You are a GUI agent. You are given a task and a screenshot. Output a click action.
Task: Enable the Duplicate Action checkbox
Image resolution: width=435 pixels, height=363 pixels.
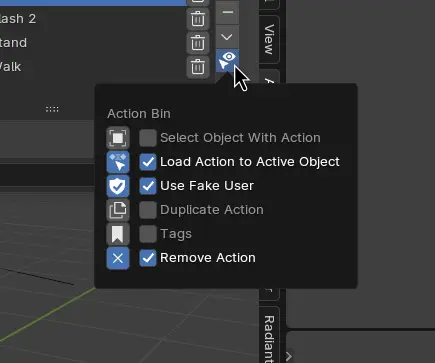tap(148, 210)
